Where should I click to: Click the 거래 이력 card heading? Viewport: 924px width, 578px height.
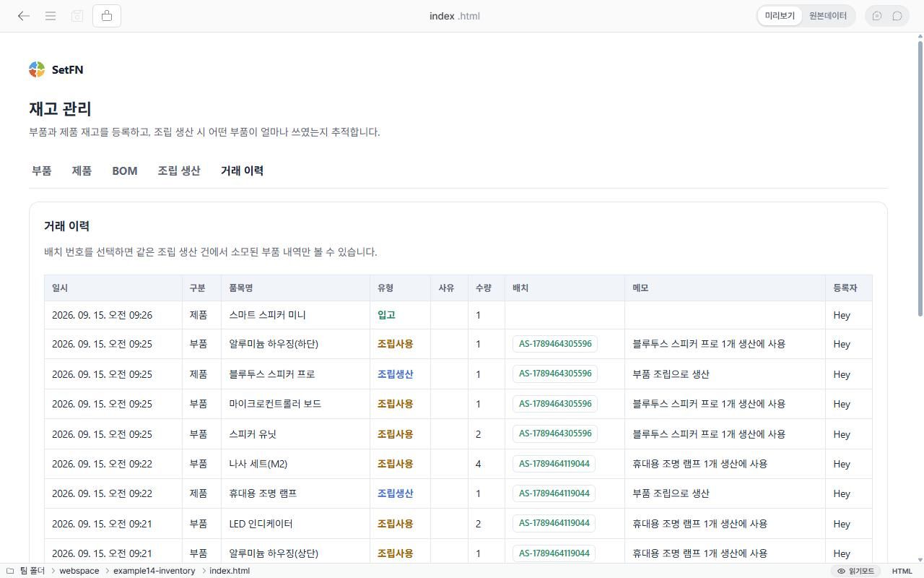pos(66,226)
